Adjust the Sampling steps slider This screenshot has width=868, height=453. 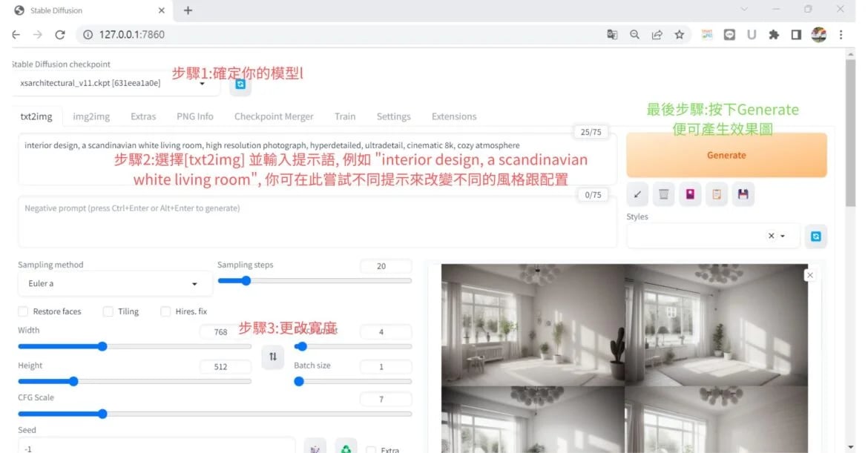315,281
